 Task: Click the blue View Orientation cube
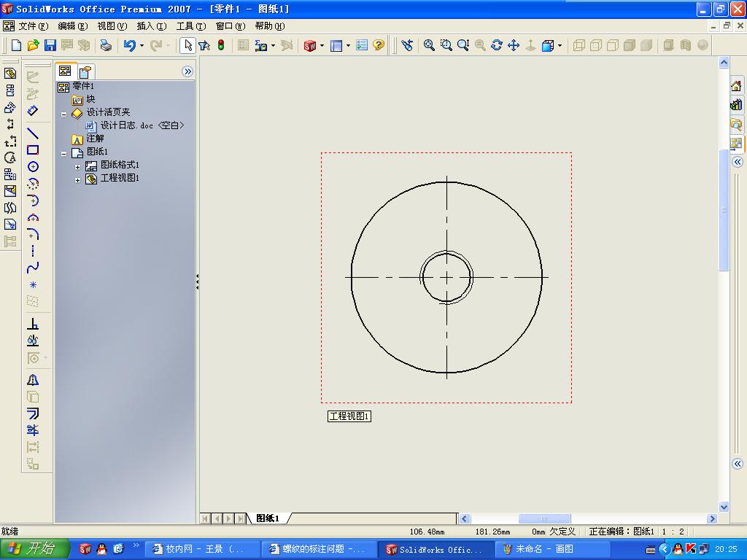click(x=547, y=45)
